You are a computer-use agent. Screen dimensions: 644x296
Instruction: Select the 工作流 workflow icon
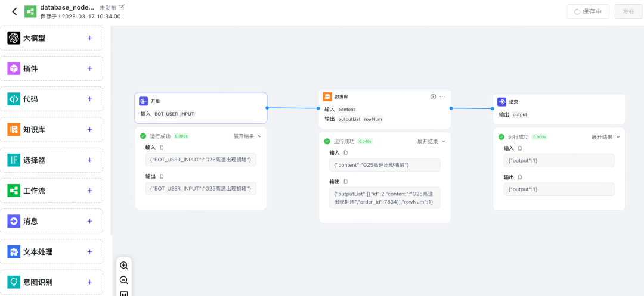tap(14, 191)
